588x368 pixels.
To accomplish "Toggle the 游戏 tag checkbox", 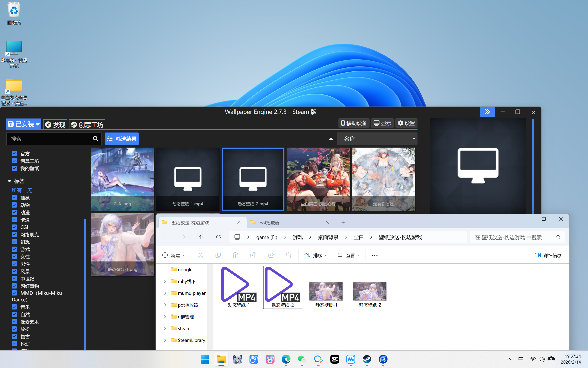I will (14, 249).
